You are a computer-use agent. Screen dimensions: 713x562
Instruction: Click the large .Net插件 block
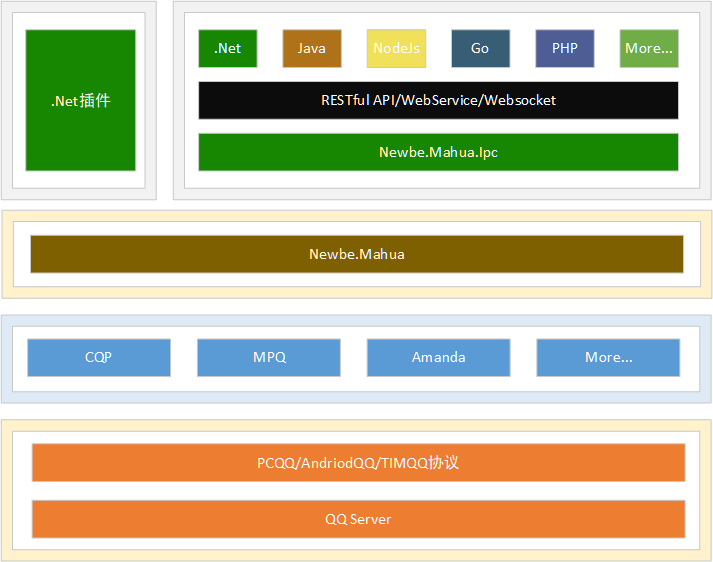tap(80, 100)
